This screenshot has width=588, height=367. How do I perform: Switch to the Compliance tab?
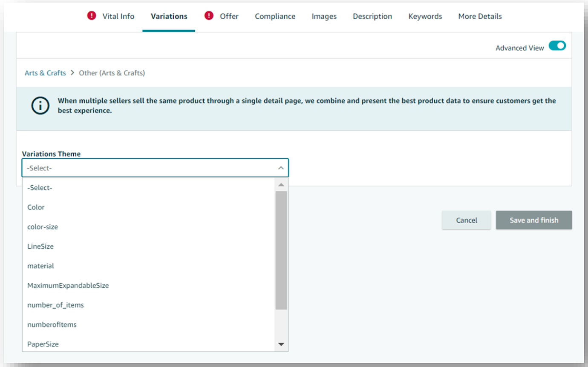(x=275, y=16)
